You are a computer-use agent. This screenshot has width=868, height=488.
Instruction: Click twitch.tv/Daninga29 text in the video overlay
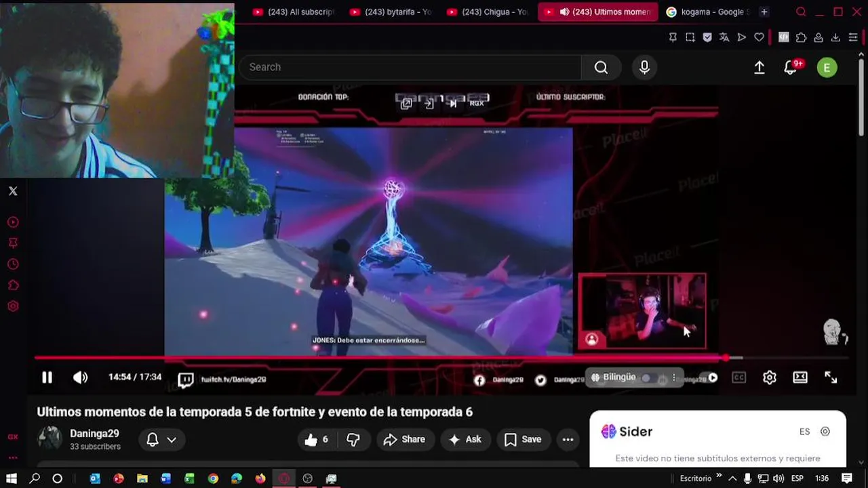tap(233, 380)
